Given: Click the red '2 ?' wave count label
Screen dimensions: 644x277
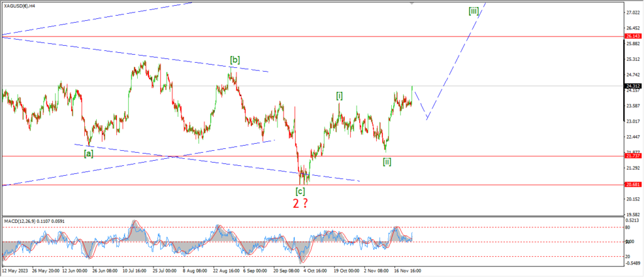Looking at the screenshot, I should (300, 203).
